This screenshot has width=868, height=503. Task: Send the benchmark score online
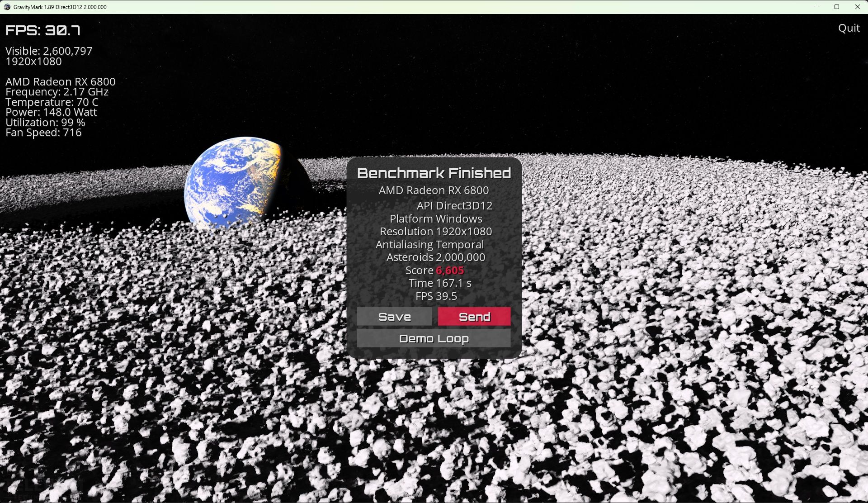point(474,317)
